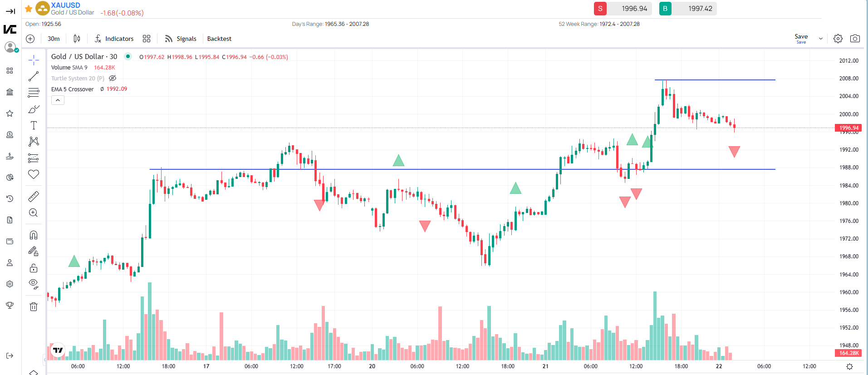The image size is (868, 375).
Task: Open chart settings gear icon
Action: pyautogui.click(x=838, y=39)
